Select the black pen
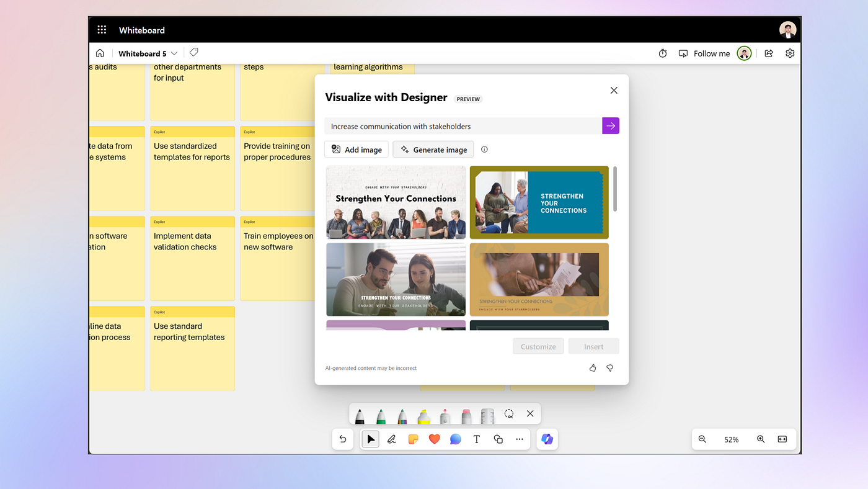 click(x=360, y=416)
